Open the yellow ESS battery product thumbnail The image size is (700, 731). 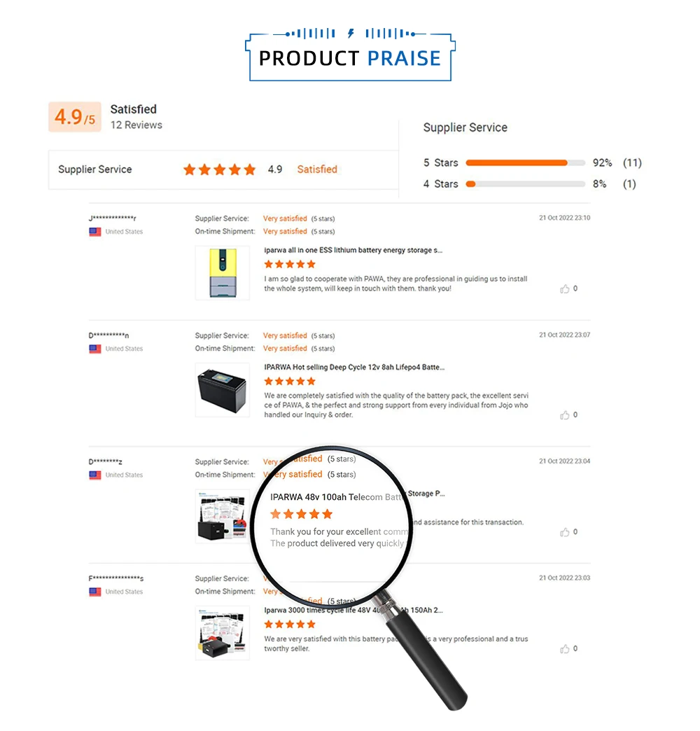click(x=223, y=273)
